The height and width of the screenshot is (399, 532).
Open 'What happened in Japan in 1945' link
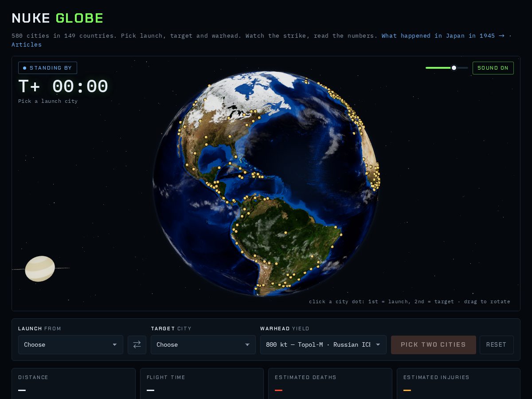click(x=443, y=35)
